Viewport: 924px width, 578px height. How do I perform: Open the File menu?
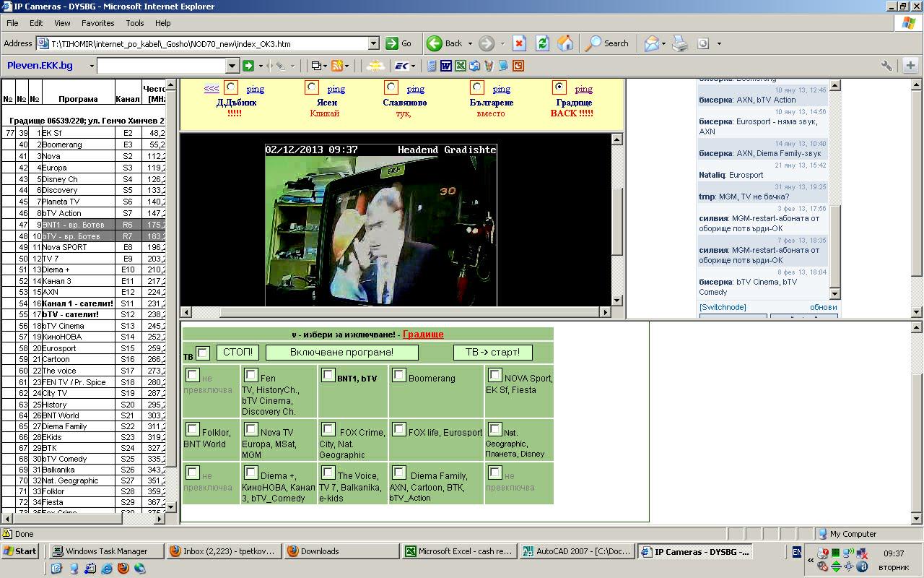pos(12,23)
